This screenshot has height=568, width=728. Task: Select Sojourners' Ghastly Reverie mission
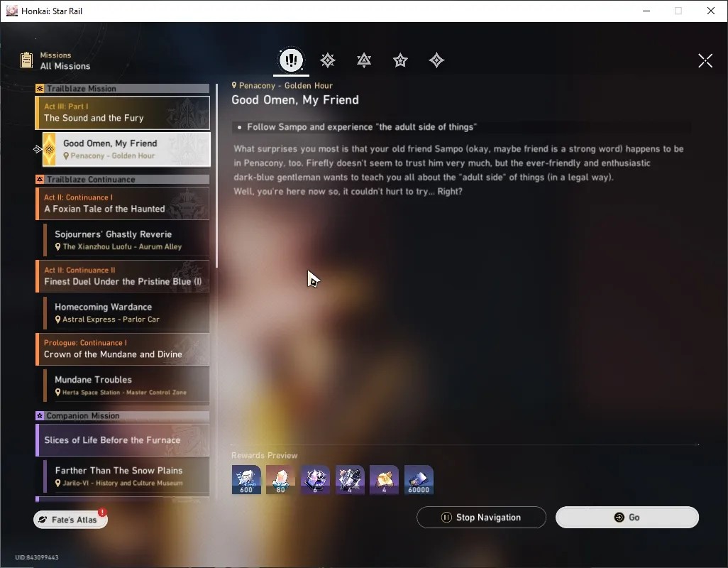click(126, 240)
